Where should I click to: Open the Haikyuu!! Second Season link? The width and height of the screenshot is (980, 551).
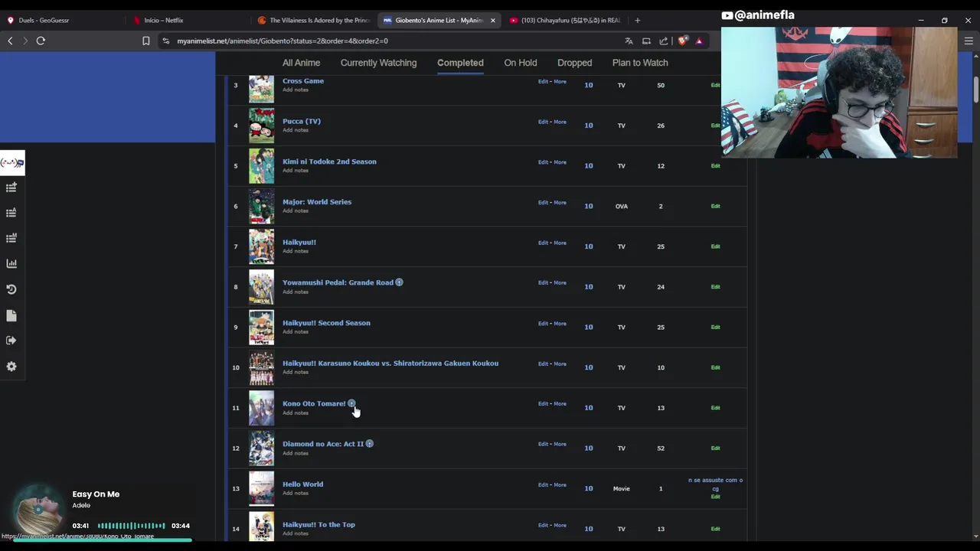[x=326, y=323]
